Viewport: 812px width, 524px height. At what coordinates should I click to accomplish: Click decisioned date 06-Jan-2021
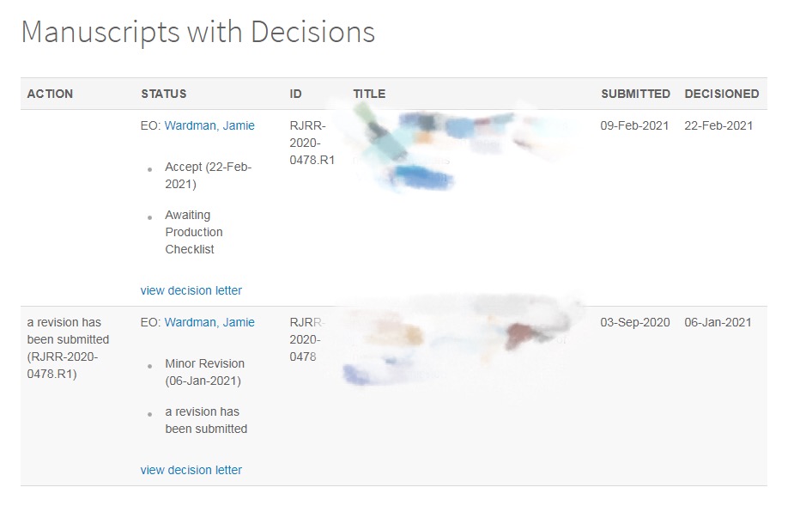pyautogui.click(x=718, y=322)
